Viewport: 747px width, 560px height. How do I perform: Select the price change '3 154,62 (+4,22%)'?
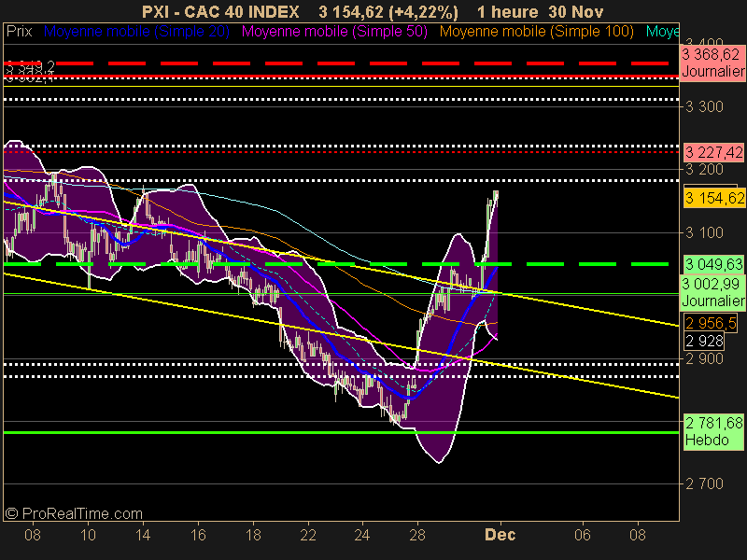[x=388, y=11]
